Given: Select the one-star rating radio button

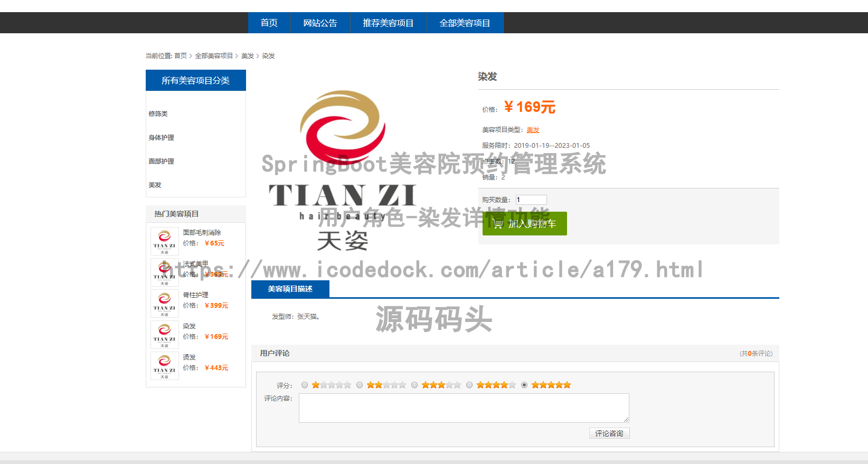Looking at the screenshot, I should click(305, 385).
